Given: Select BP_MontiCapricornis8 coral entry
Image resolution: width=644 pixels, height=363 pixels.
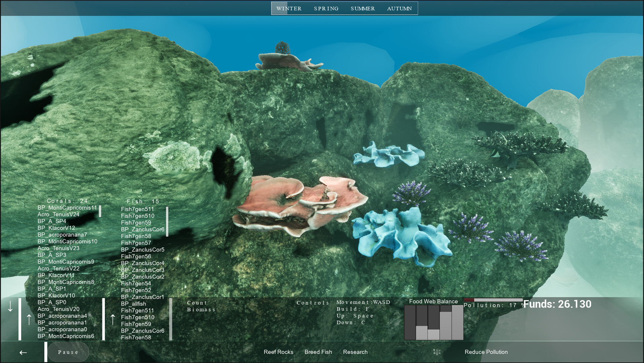Looking at the screenshot, I should 66,282.
